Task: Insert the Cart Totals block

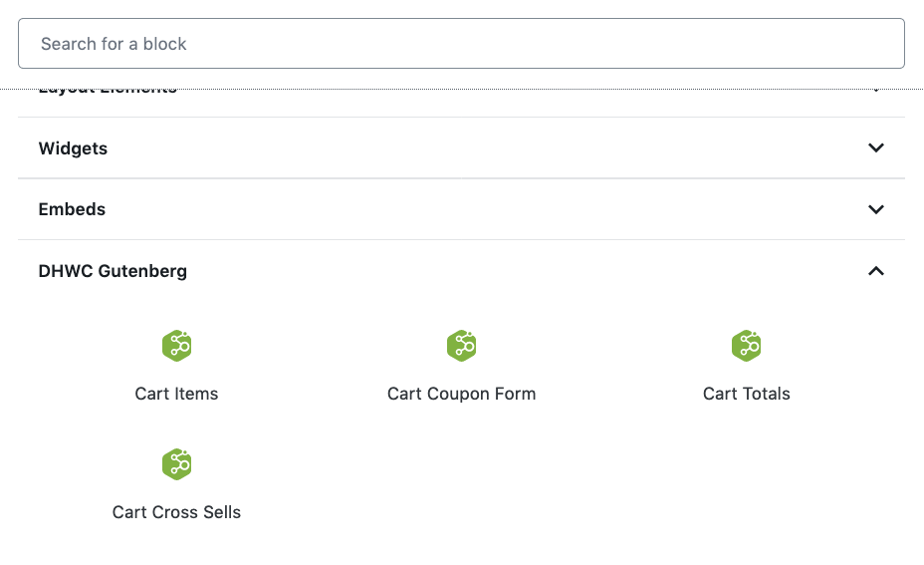Action: click(746, 367)
